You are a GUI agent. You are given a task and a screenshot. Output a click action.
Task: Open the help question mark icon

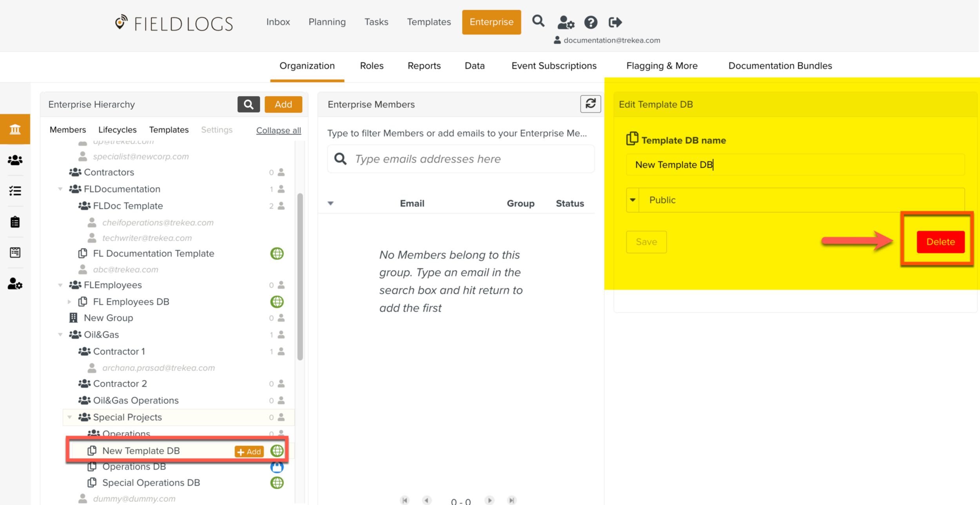pyautogui.click(x=590, y=22)
